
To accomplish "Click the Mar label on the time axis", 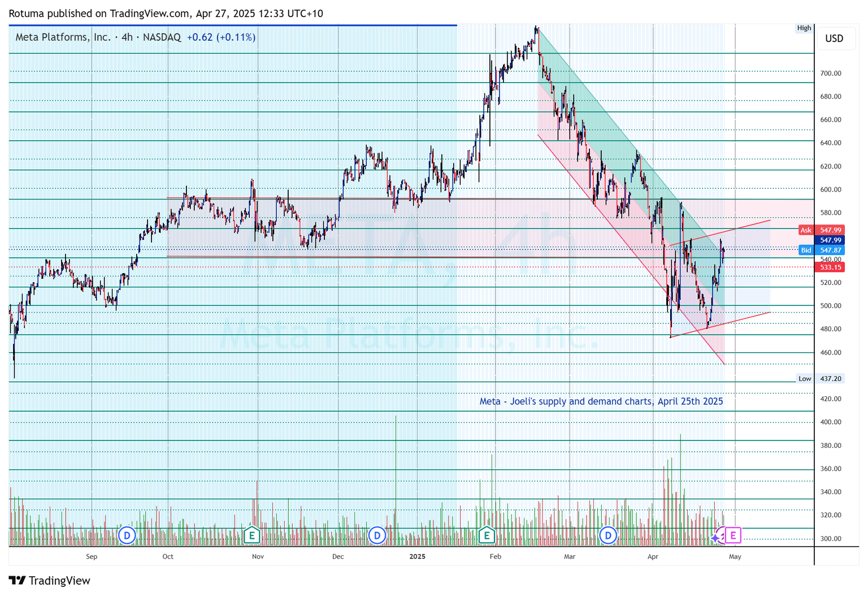I will (x=570, y=556).
